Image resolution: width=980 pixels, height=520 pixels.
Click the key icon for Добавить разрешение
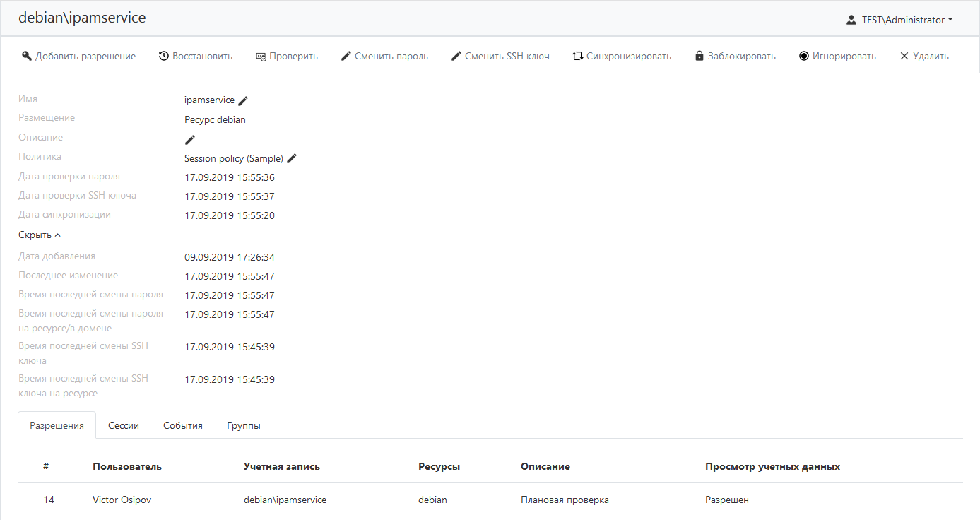(27, 56)
